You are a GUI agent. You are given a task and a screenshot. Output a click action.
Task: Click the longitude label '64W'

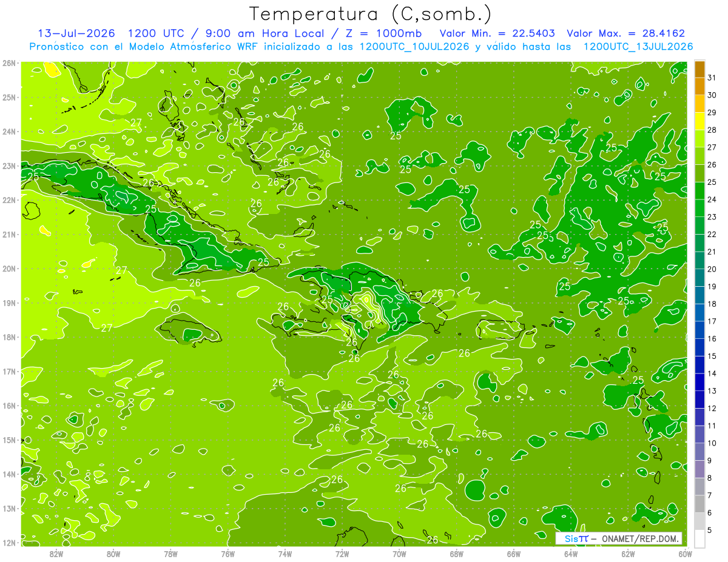click(571, 554)
